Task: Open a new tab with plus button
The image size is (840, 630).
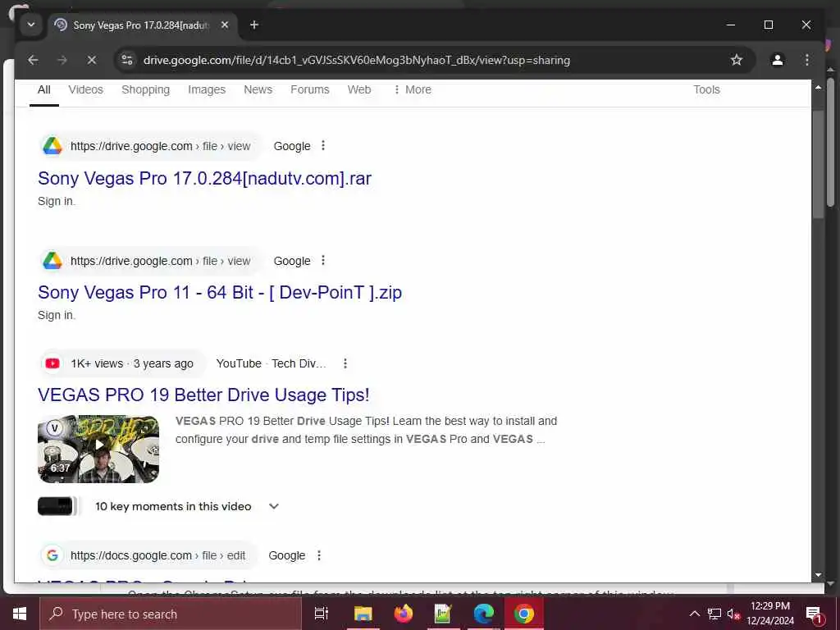Action: tap(254, 25)
